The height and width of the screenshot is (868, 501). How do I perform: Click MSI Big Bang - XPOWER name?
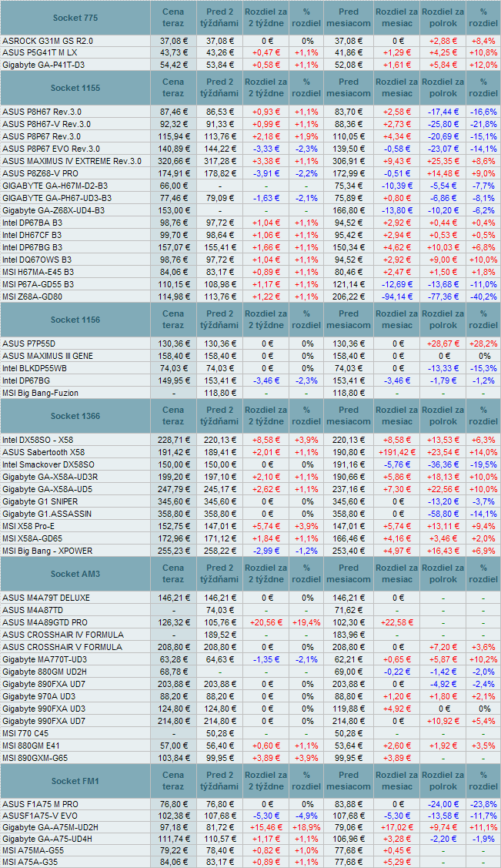point(47,550)
